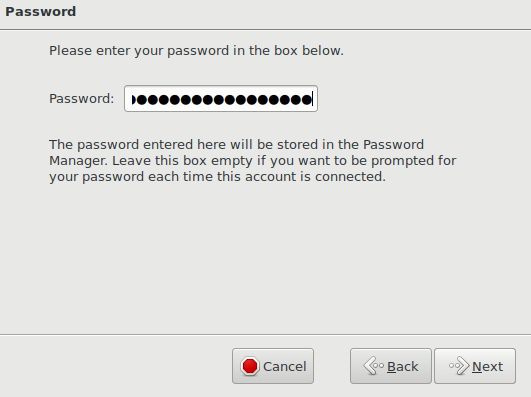Click the empty dialog area below the paragraph

pos(266,259)
